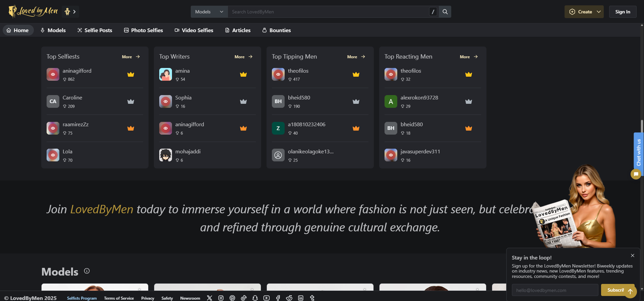Click the round yellow chat bubble icon
The width and height of the screenshot is (644, 301).
[x=636, y=174]
